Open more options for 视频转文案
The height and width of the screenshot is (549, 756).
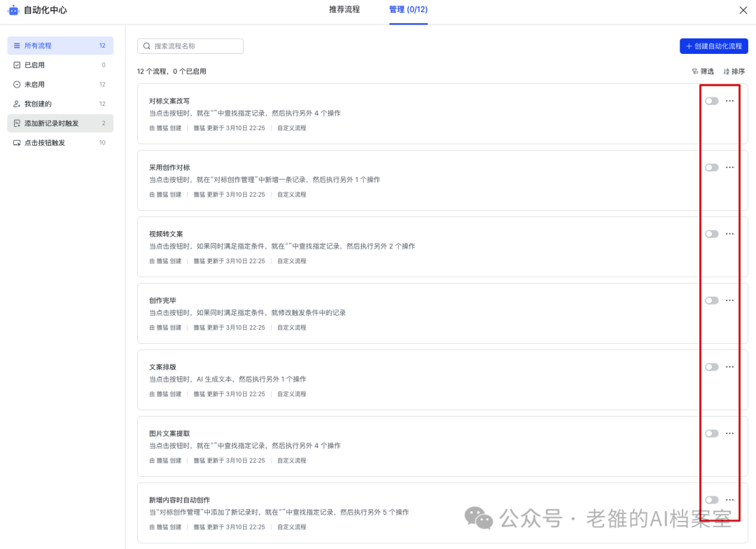coord(729,234)
